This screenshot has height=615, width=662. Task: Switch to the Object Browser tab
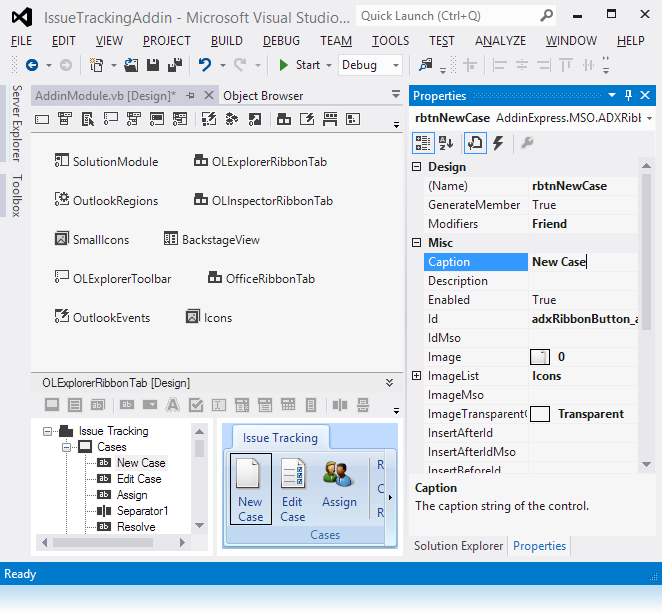point(263,96)
